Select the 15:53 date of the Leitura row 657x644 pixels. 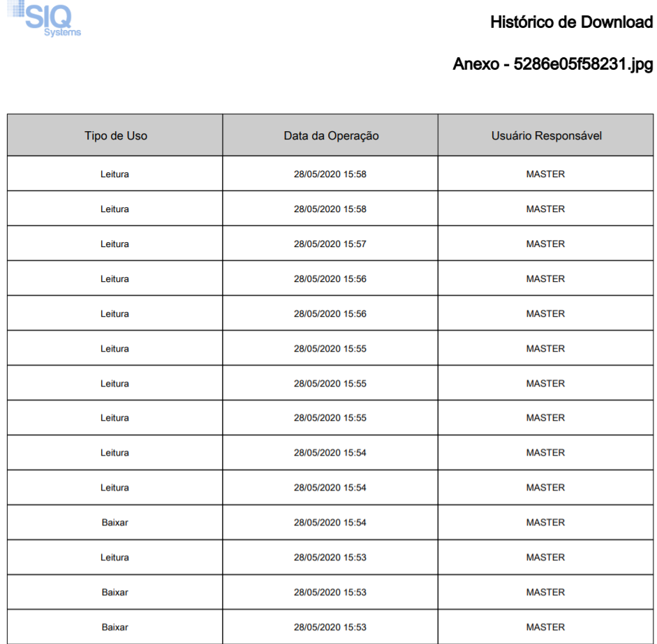330,557
